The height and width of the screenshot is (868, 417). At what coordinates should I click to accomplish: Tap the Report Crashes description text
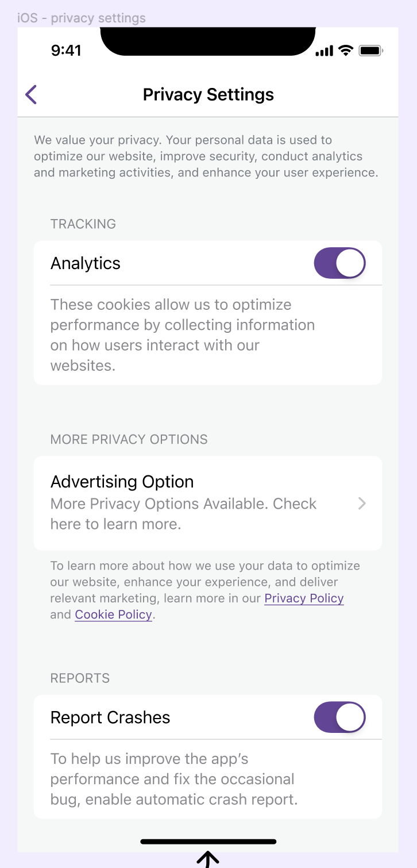click(x=172, y=779)
